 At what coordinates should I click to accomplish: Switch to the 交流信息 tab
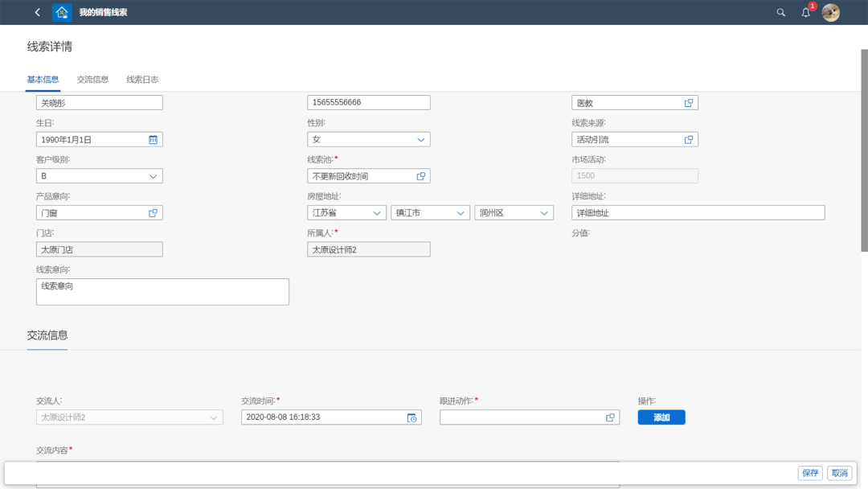pos(92,80)
